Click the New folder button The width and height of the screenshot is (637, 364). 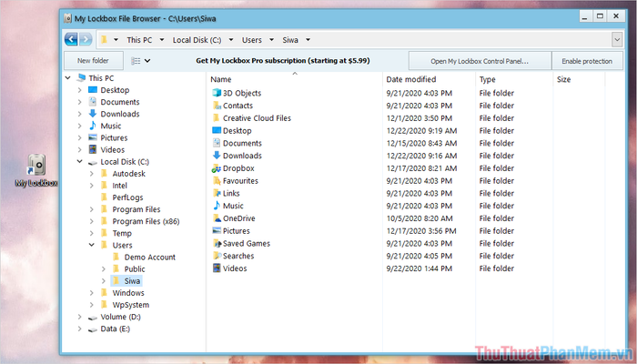[x=94, y=61]
